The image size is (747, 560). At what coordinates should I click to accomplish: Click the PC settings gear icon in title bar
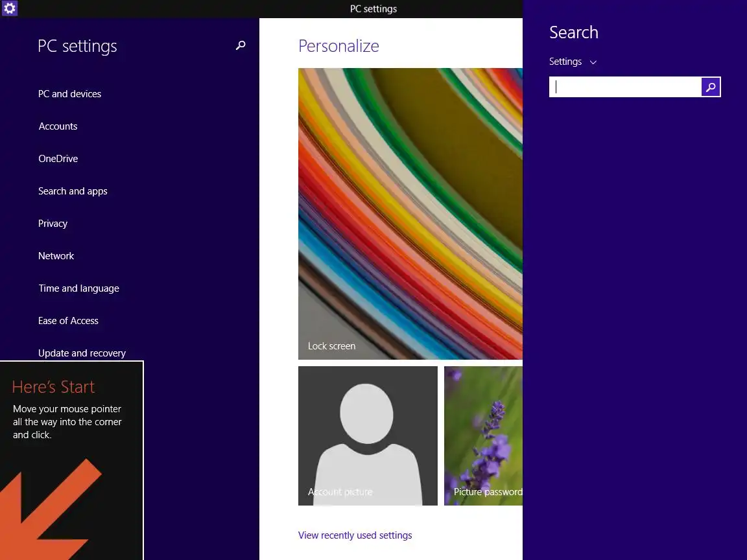point(10,8)
